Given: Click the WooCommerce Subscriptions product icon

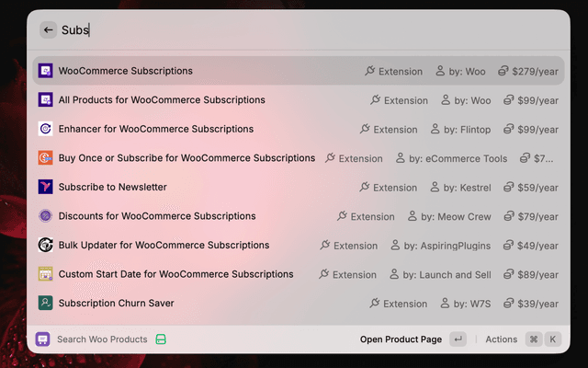Looking at the screenshot, I should point(45,71).
